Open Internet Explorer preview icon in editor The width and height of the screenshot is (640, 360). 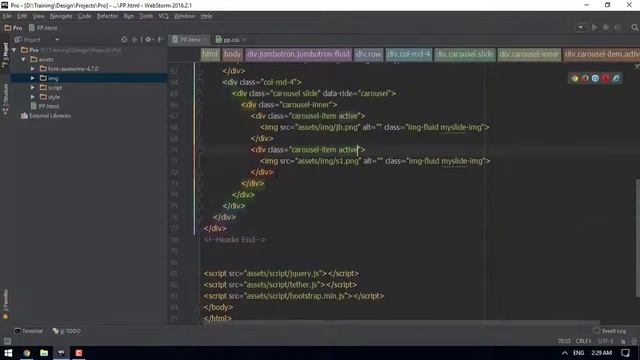616,78
